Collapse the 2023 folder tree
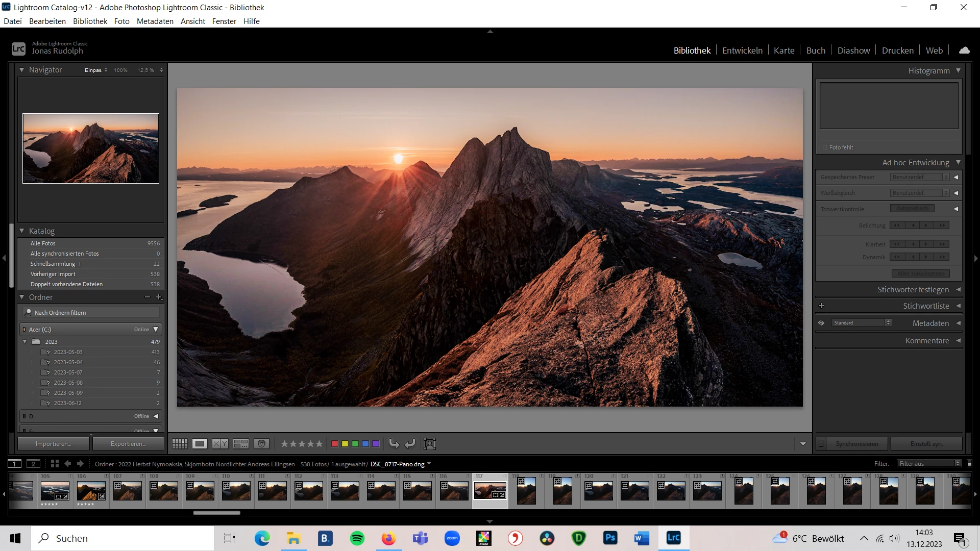 24,342
